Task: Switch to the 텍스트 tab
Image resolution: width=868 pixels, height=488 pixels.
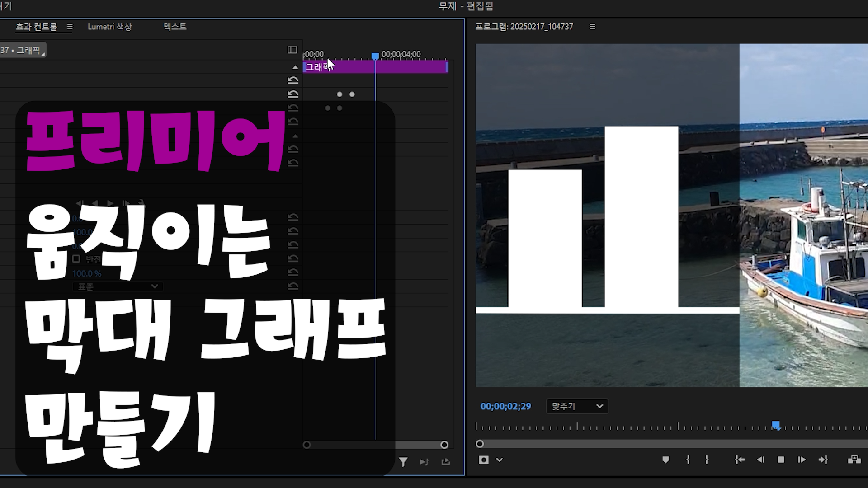Action: coord(175,27)
